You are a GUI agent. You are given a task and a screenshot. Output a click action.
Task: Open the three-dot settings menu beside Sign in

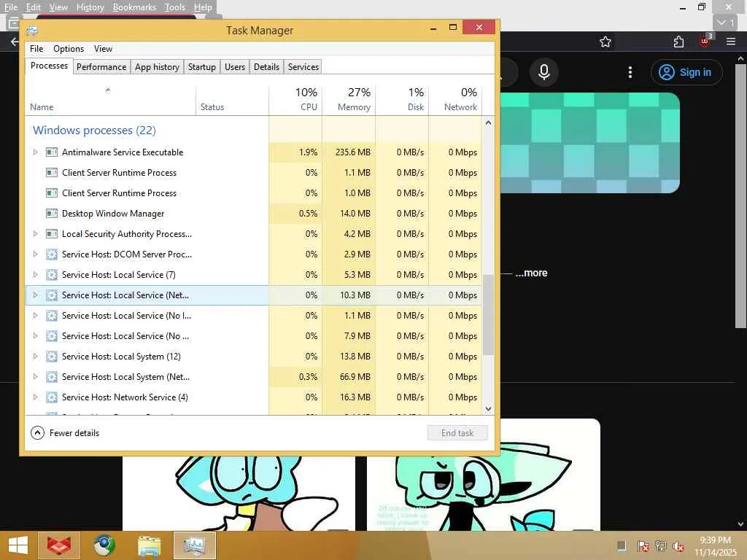pos(630,72)
